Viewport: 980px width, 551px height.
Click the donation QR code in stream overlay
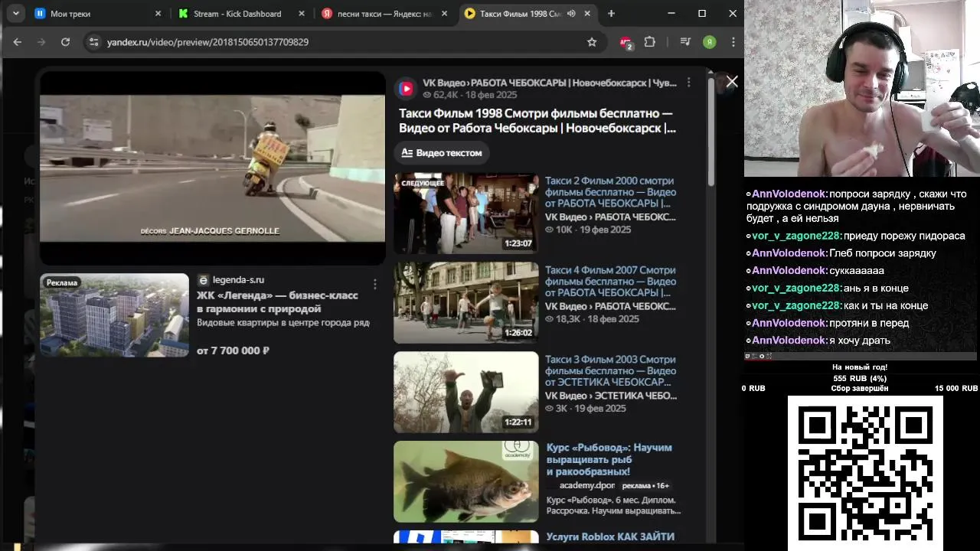[865, 473]
